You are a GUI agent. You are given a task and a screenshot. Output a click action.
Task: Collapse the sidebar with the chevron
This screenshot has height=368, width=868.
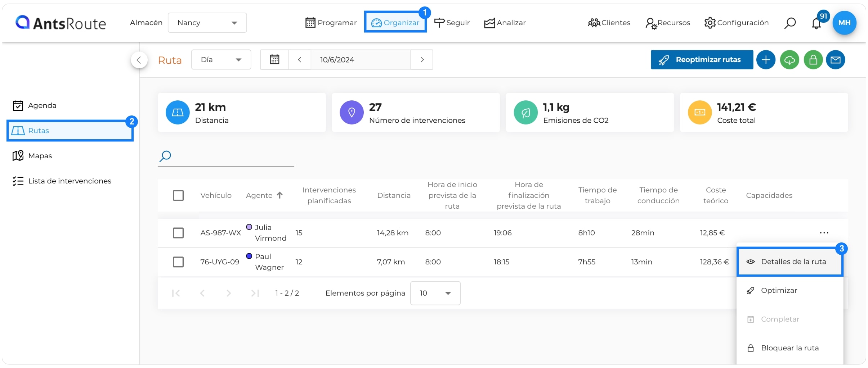tap(139, 60)
